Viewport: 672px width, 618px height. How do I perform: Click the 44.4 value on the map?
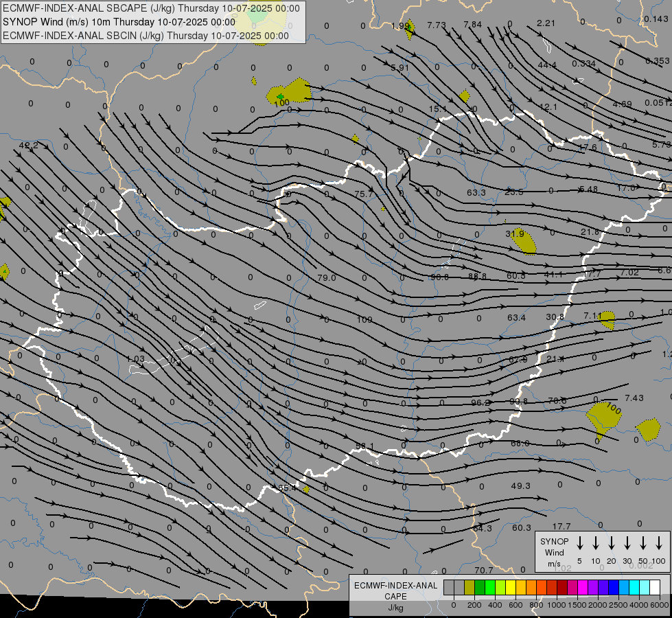[547, 65]
